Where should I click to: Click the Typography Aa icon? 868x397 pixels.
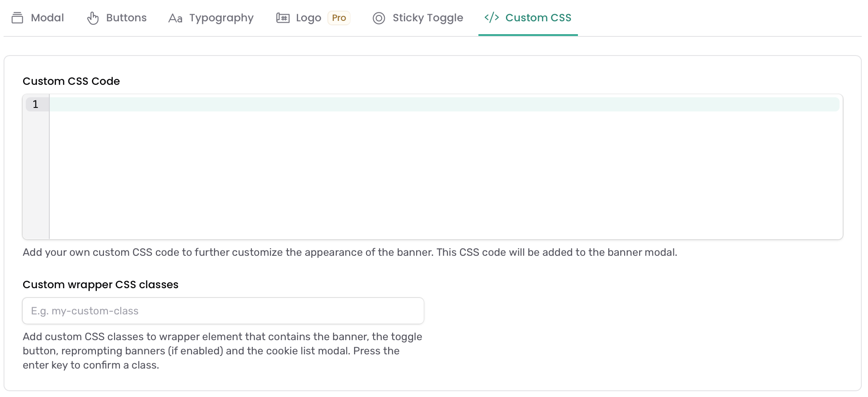pos(175,18)
